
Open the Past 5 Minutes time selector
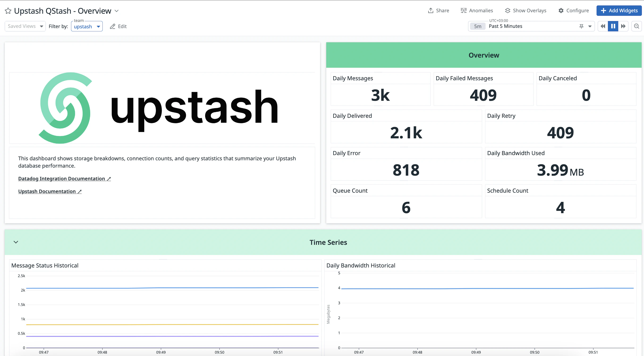505,26
